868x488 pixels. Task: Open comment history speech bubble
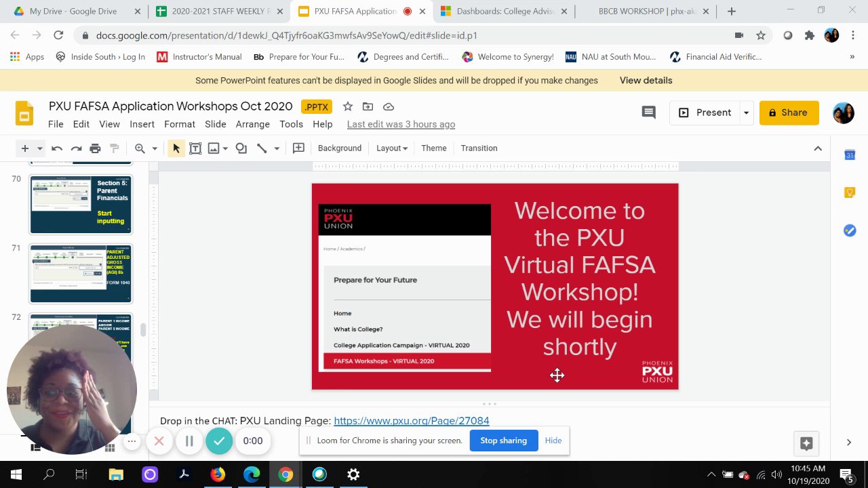pyautogui.click(x=649, y=113)
